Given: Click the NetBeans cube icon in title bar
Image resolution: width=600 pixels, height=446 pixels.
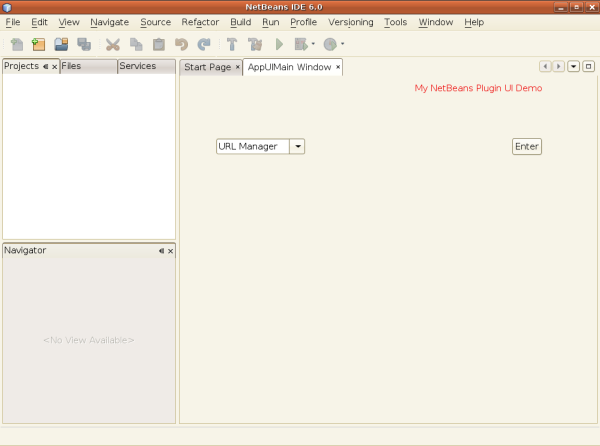Looking at the screenshot, I should [7, 7].
